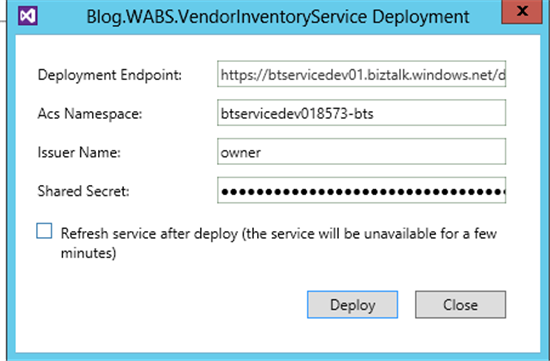Click the 'Deployment Endpoint:' label
This screenshot has width=550, height=361.
(110, 75)
